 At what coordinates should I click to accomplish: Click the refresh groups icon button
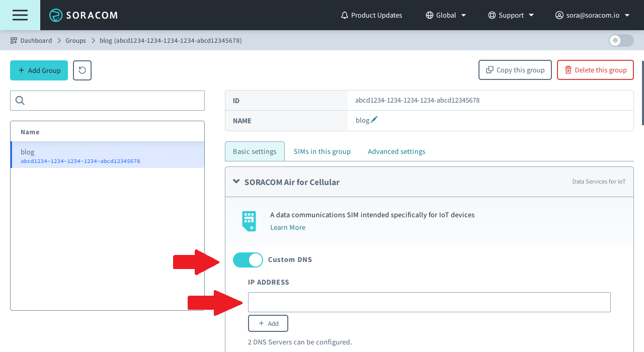pos(82,70)
